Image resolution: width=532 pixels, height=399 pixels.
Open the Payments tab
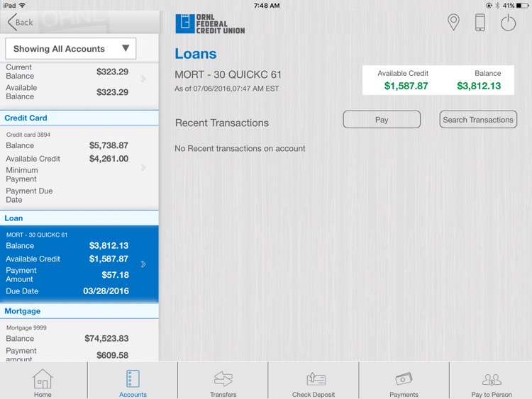[x=404, y=383]
